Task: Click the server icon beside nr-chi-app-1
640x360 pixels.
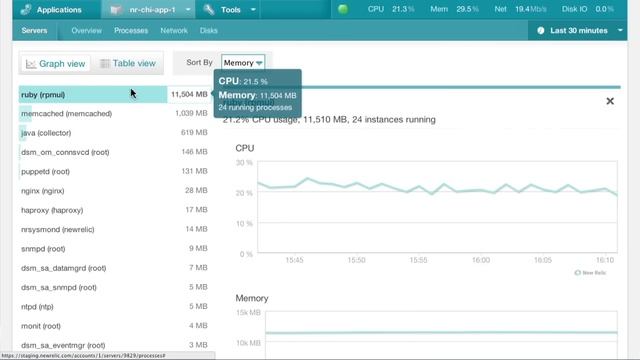Action: 116,9
